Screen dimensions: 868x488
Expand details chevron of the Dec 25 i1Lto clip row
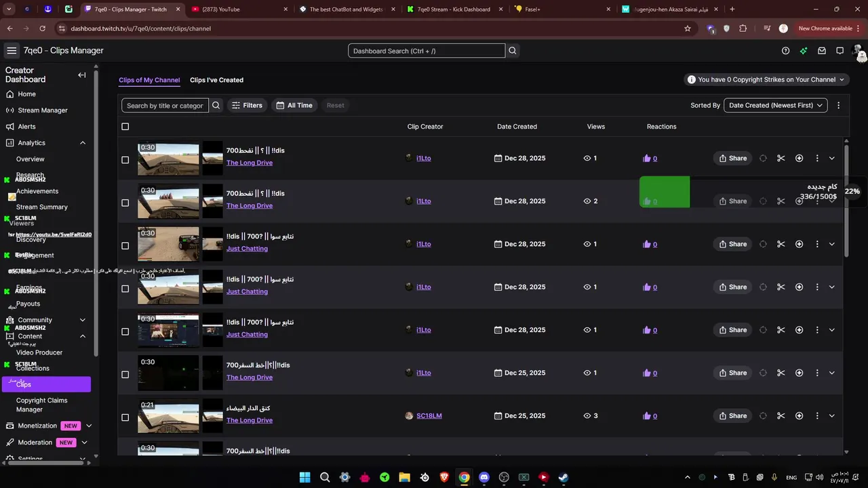832,373
